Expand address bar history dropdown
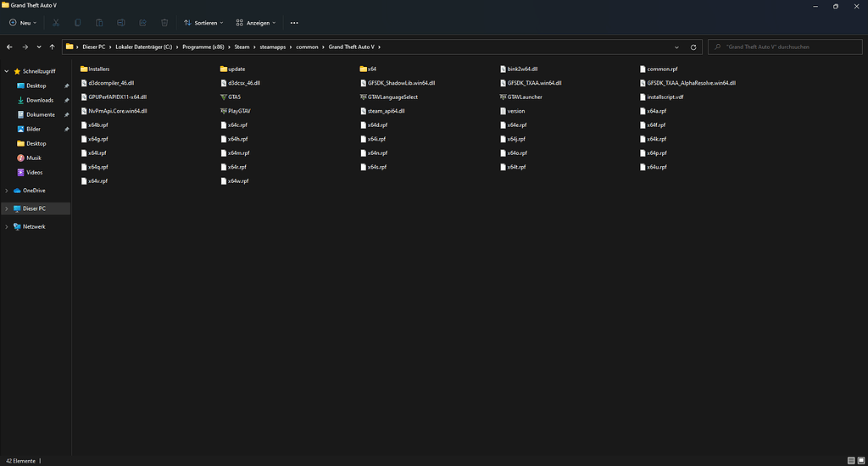Image resolution: width=868 pixels, height=466 pixels. click(x=676, y=47)
